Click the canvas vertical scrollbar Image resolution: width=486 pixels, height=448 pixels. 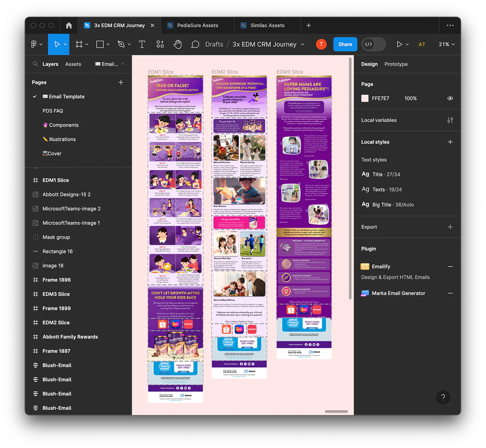pyautogui.click(x=350, y=178)
